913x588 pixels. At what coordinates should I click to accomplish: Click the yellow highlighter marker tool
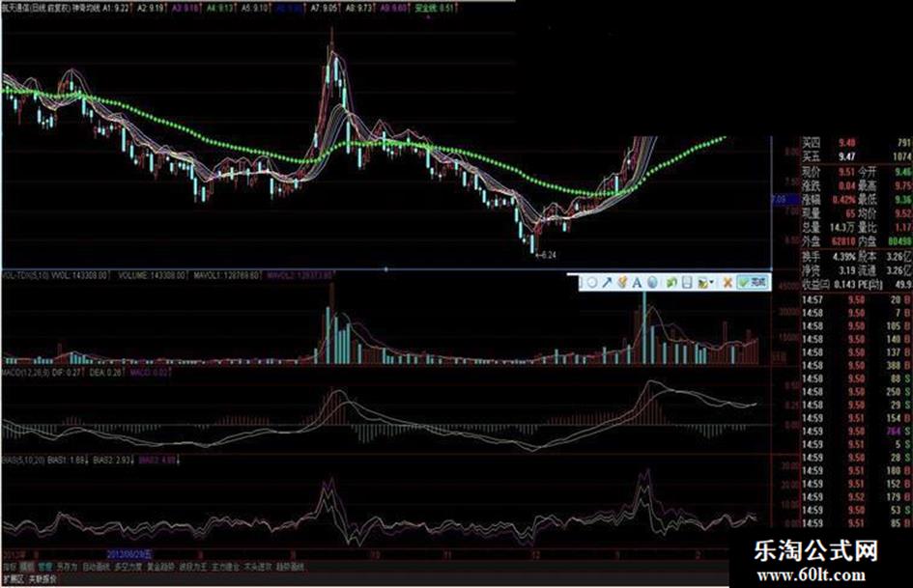click(x=622, y=282)
